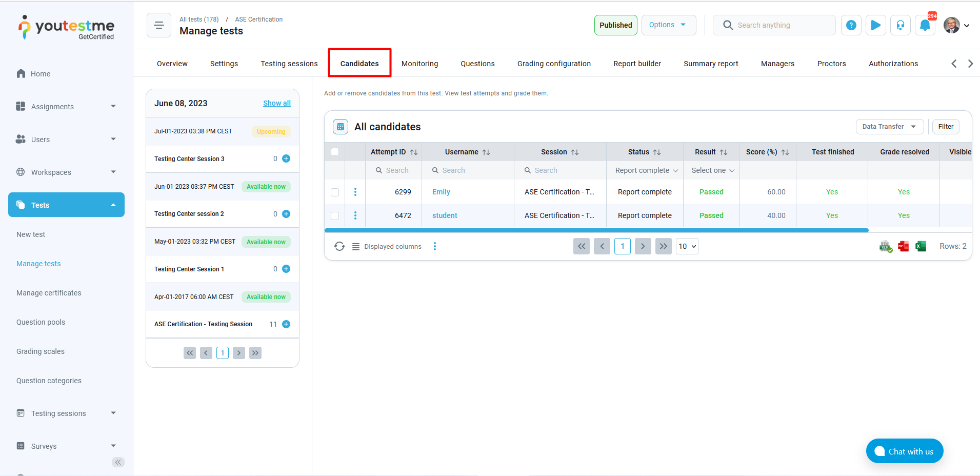Image resolution: width=980 pixels, height=476 pixels.
Task: Select checkbox for Emily's attempt row
Action: point(335,192)
